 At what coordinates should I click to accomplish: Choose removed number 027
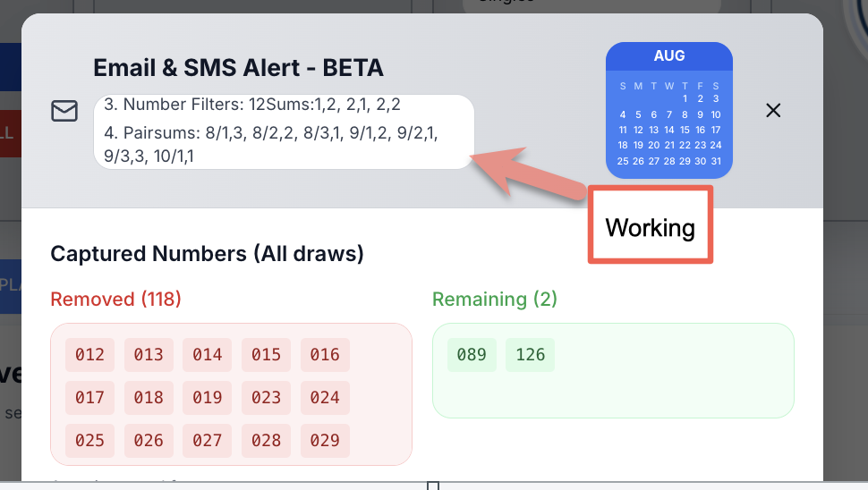click(207, 441)
